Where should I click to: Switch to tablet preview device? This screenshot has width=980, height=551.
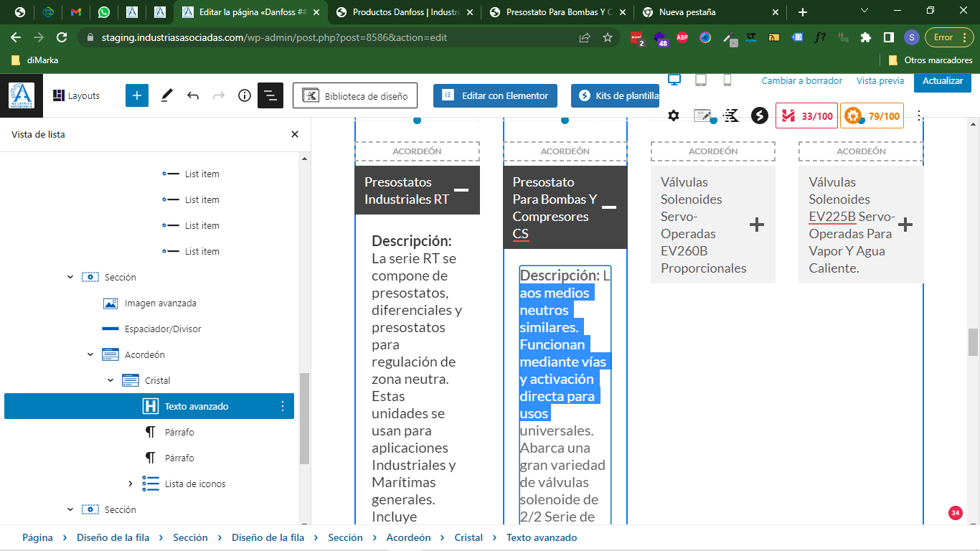tap(701, 80)
